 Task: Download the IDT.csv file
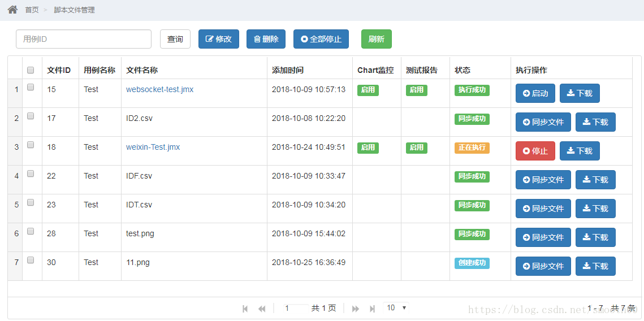tap(595, 209)
